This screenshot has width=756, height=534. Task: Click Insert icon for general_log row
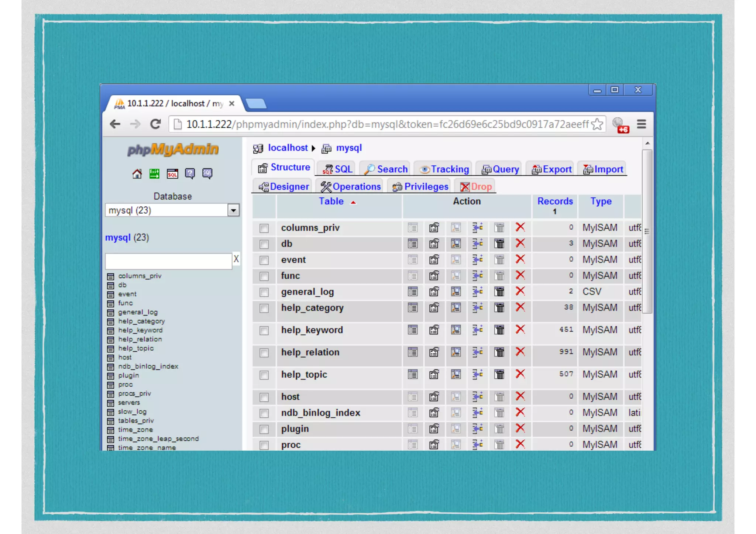tap(478, 292)
